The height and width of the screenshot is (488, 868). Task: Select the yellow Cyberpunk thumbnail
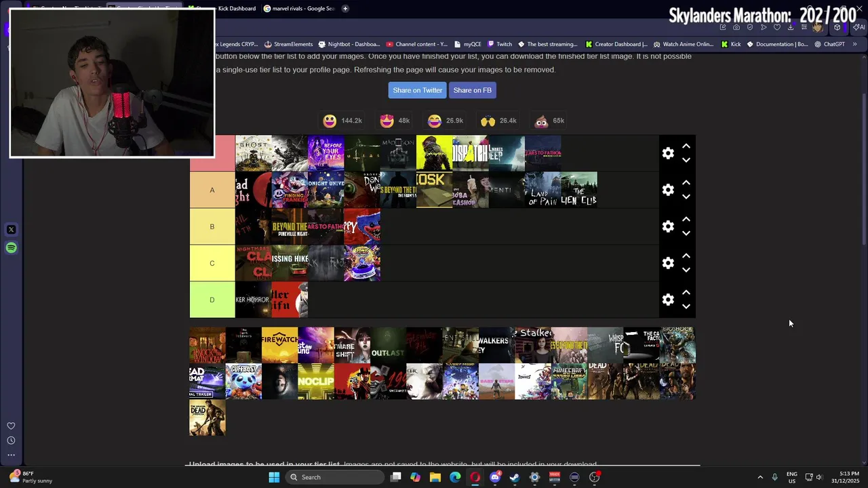(x=435, y=153)
